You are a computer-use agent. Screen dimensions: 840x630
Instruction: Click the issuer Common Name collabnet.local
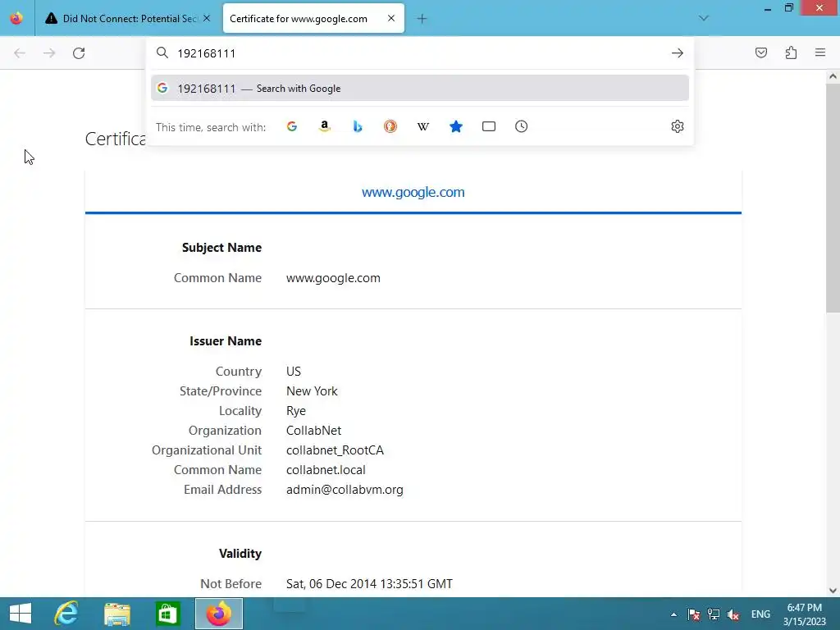click(326, 470)
